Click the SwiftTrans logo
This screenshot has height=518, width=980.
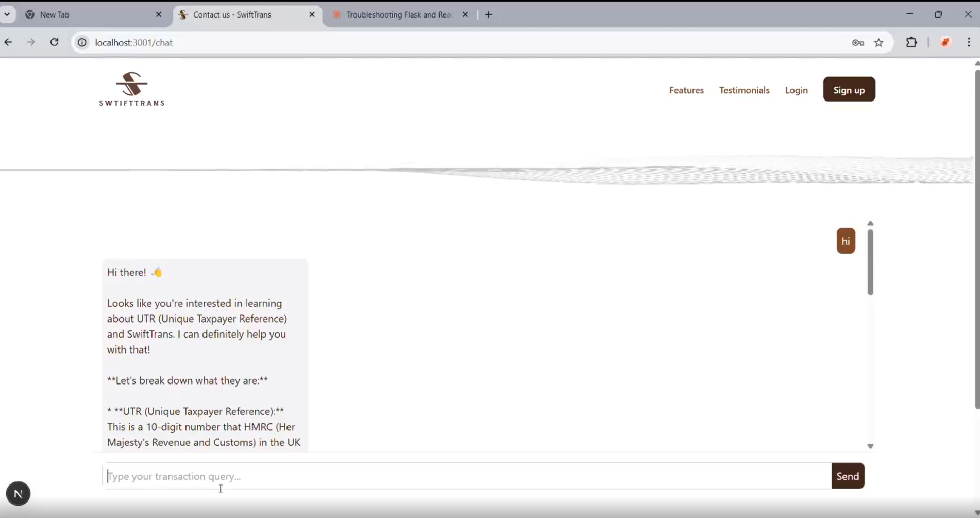pyautogui.click(x=131, y=89)
